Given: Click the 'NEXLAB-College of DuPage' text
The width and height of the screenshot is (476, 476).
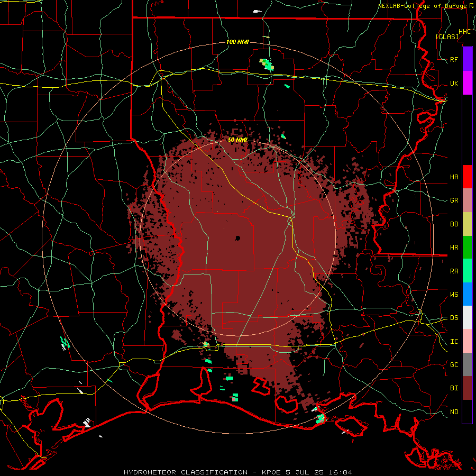Looking at the screenshot, I should tap(422, 6).
